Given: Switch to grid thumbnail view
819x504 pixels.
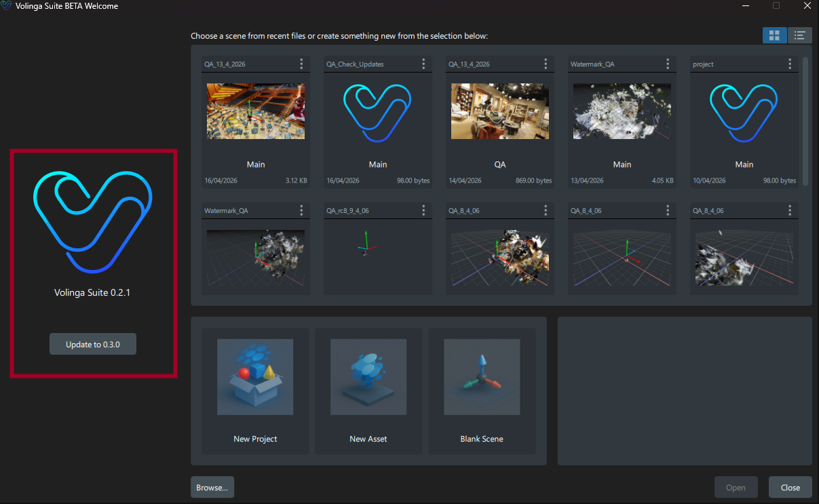Looking at the screenshot, I should (x=774, y=35).
